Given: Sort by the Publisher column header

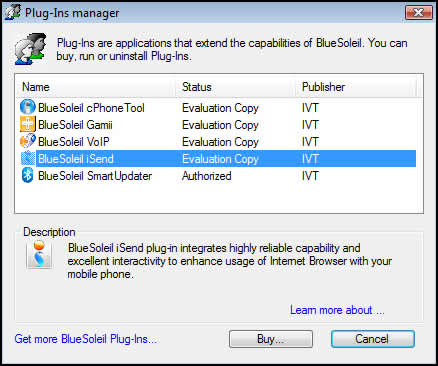Looking at the screenshot, I should click(x=356, y=87).
